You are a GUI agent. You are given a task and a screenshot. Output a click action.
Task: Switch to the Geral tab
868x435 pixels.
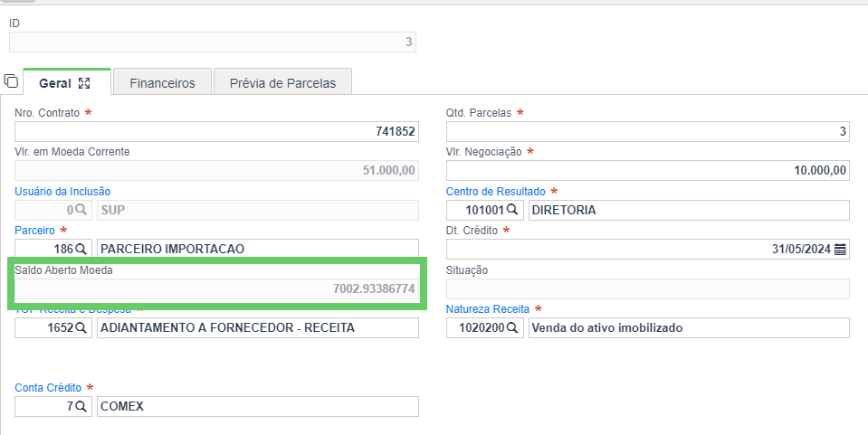[67, 82]
